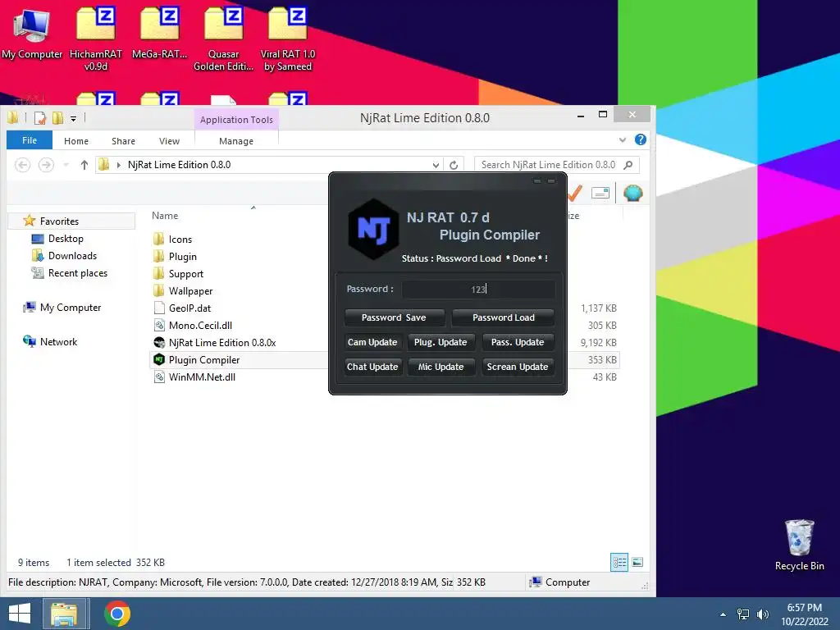Open recent locations dropdown next to Forward
The image size is (840, 630).
point(66,165)
